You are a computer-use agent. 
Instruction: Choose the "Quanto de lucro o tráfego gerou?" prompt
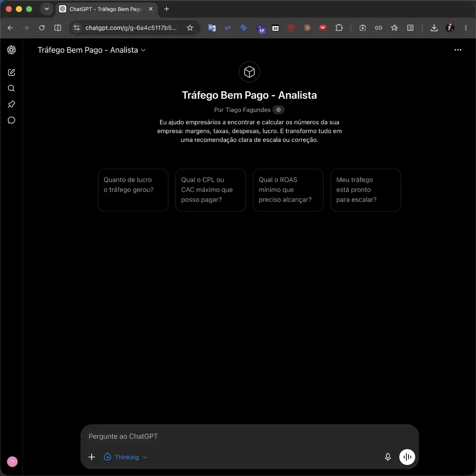pos(133,190)
